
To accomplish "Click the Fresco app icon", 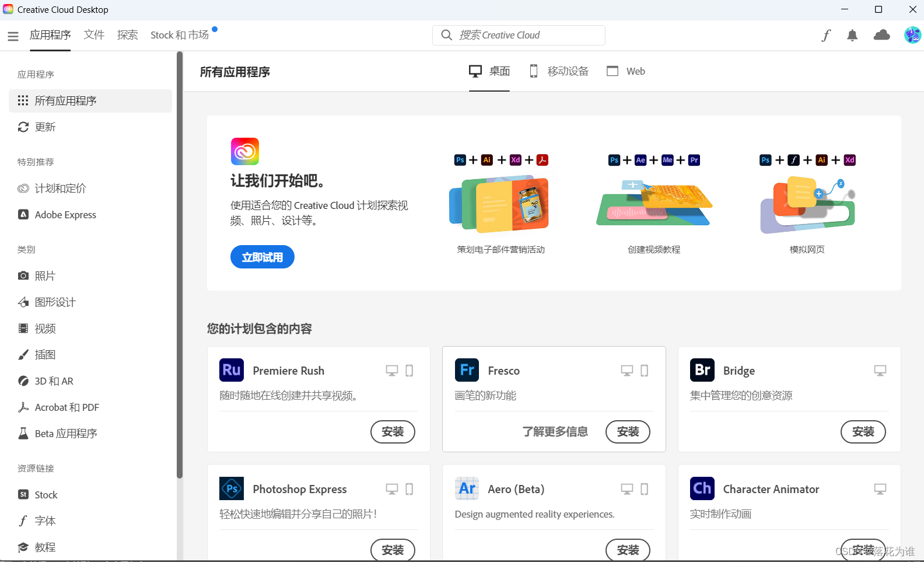I will tap(467, 370).
